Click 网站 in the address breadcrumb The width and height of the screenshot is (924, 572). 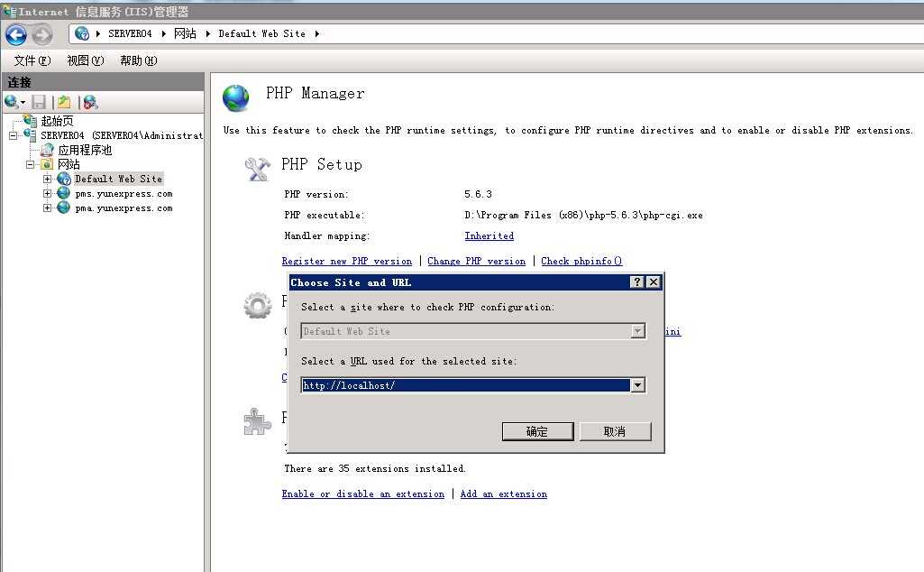pos(185,33)
